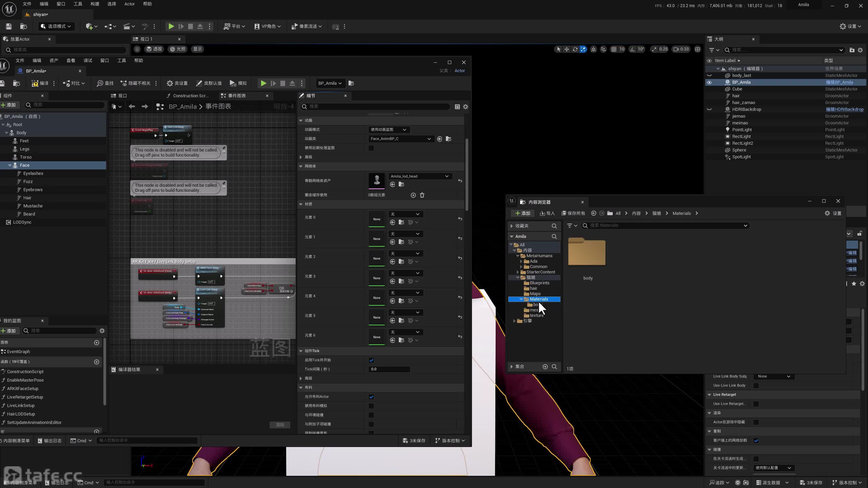
Task: Open Animation Mode dropdown (使用动画蓝图)
Action: pos(389,129)
